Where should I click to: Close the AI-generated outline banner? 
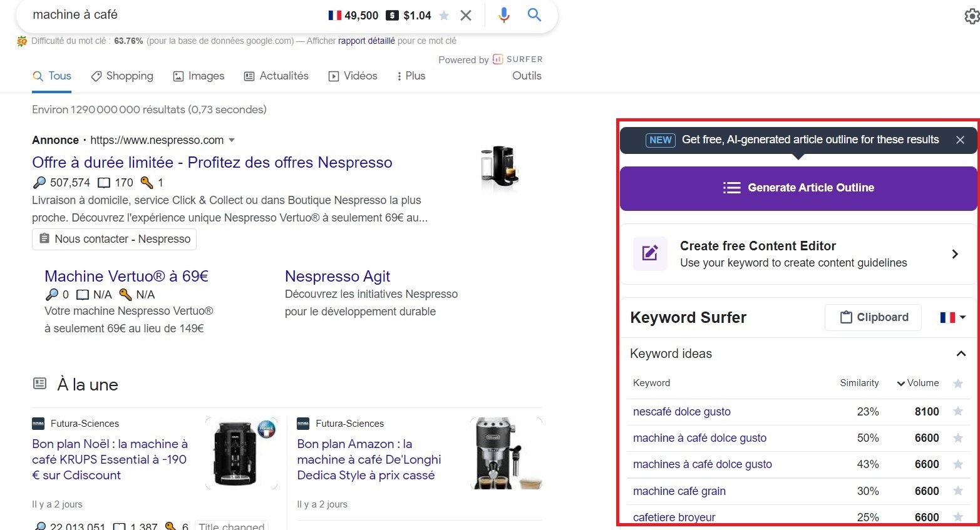point(960,140)
